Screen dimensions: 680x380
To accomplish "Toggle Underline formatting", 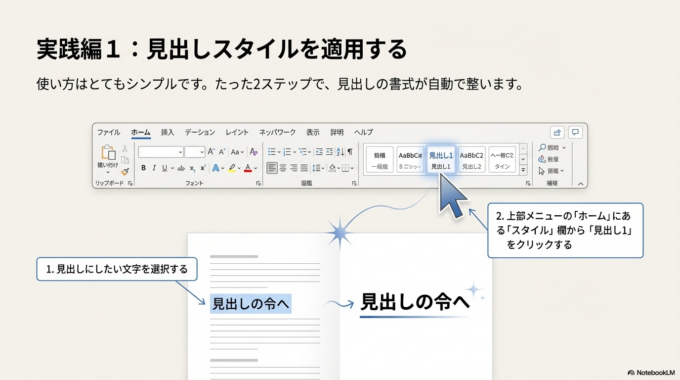I will pos(164,168).
